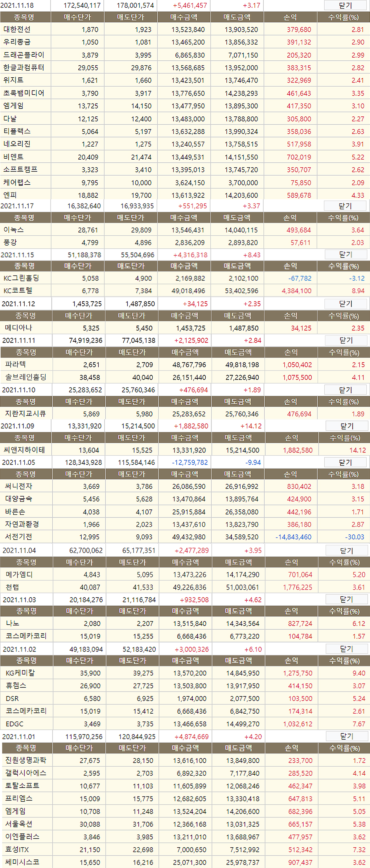Click stock name 우리종금

(17, 42)
